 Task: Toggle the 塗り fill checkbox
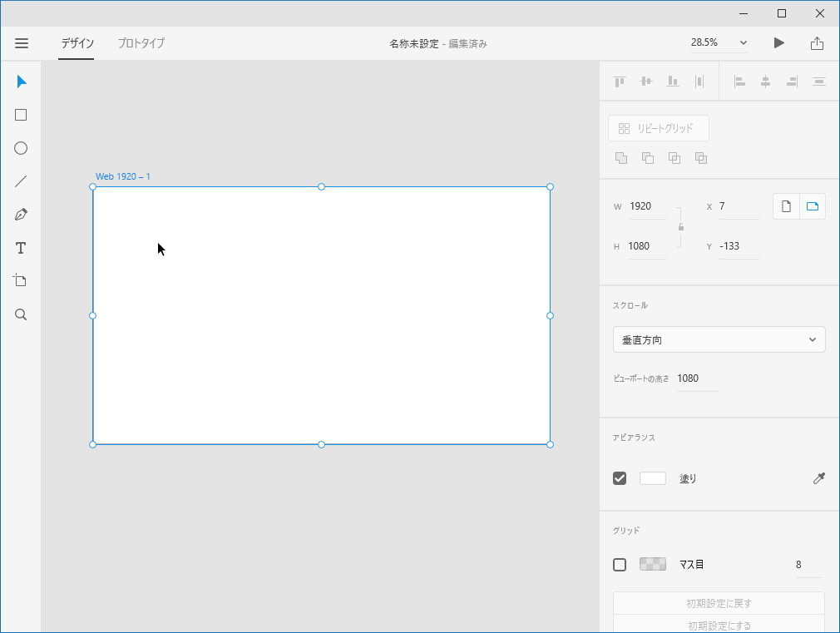click(x=619, y=478)
